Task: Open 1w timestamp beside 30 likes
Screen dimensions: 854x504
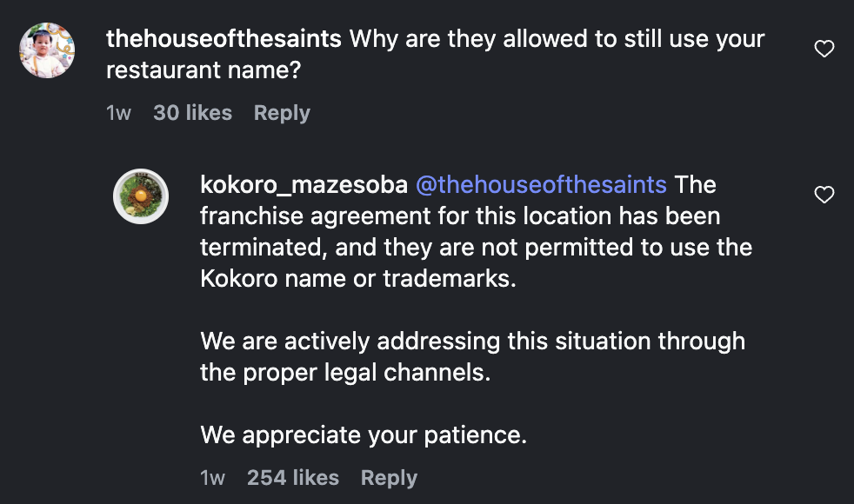Action: pyautogui.click(x=118, y=113)
